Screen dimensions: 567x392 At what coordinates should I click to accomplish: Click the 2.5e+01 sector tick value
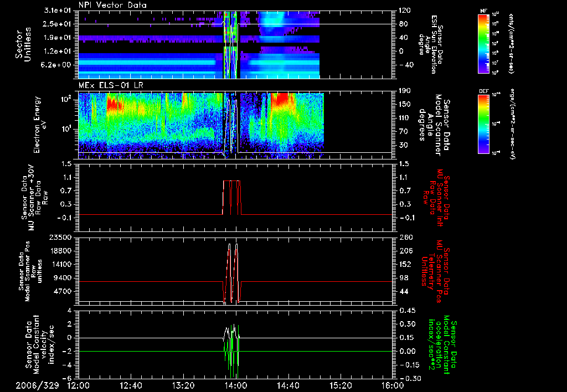59,24
